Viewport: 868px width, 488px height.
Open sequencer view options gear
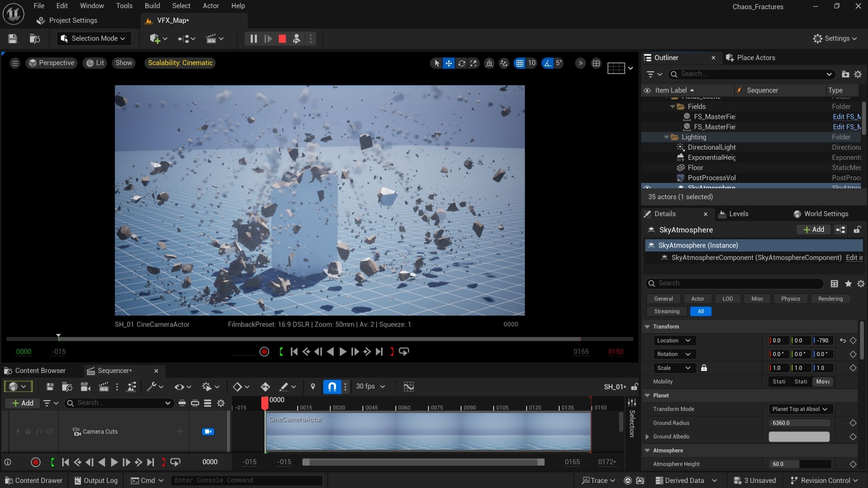[221, 403]
